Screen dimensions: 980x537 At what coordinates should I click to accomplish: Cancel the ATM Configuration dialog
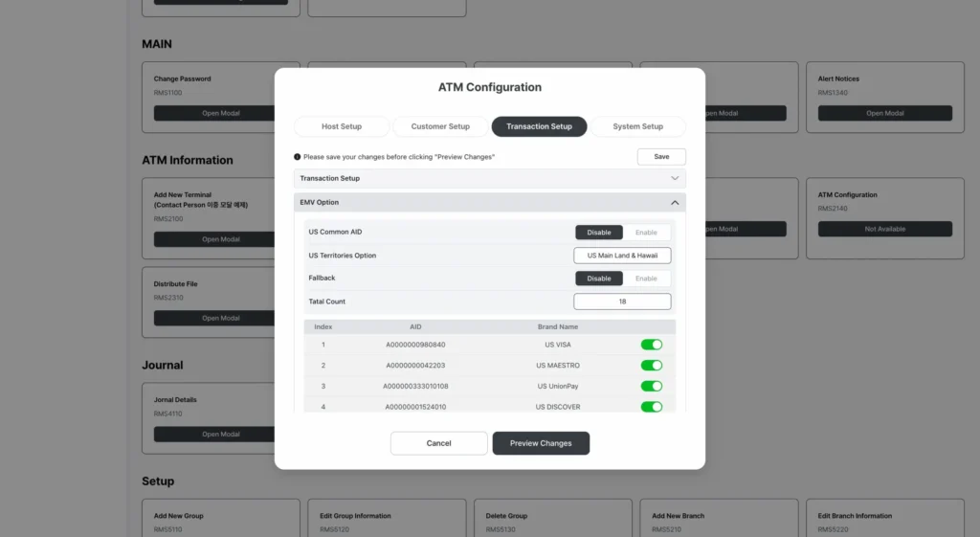click(438, 443)
